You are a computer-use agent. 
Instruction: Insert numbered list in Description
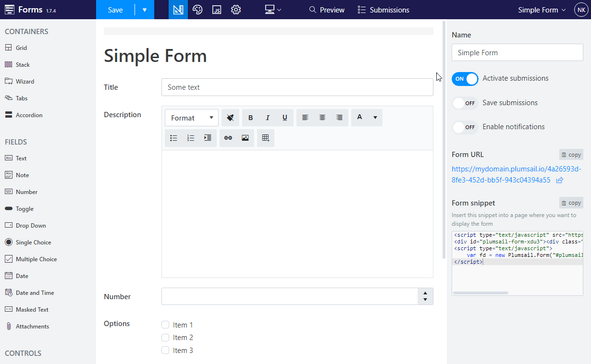(191, 138)
